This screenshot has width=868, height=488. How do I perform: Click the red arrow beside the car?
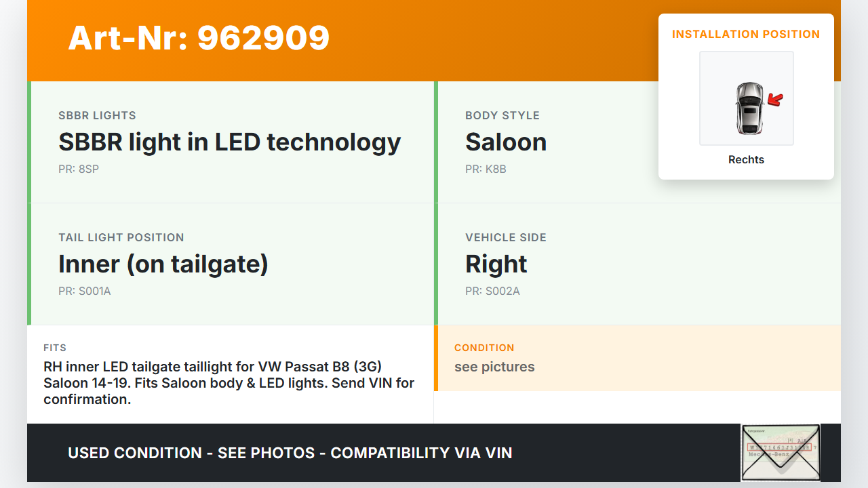pyautogui.click(x=775, y=100)
